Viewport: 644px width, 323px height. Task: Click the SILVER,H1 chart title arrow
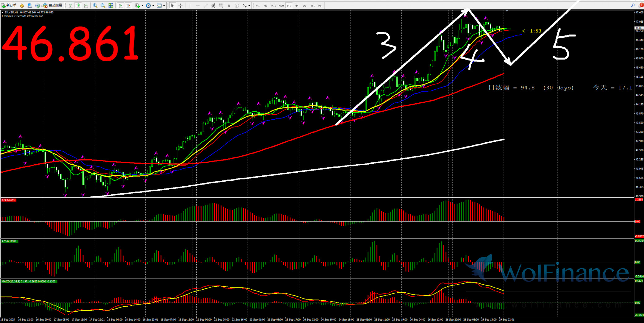click(x=2, y=12)
